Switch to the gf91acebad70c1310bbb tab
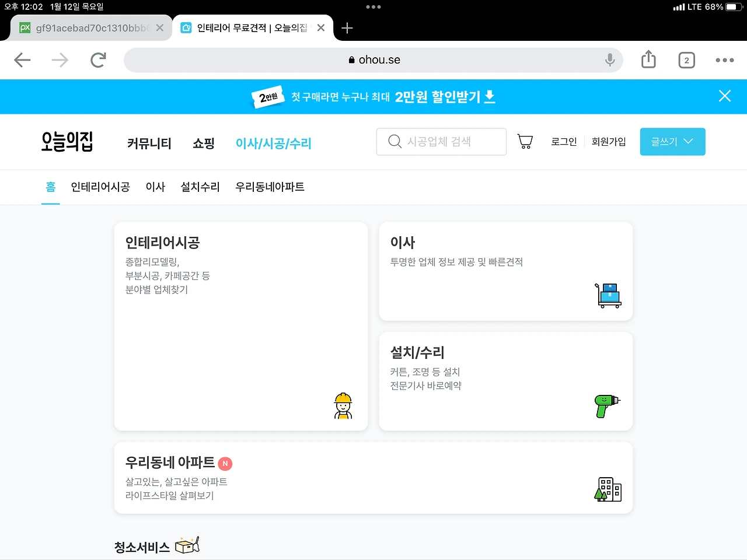747x560 pixels. (92, 28)
